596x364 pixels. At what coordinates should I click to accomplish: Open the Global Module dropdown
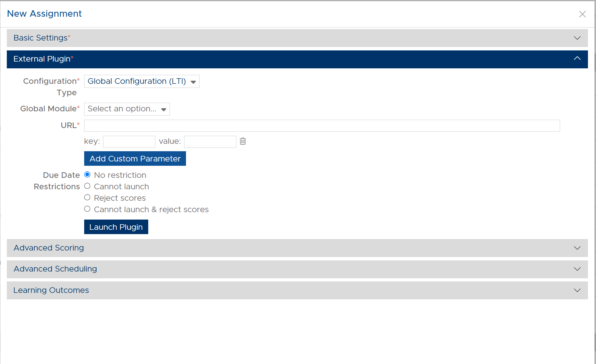click(127, 109)
